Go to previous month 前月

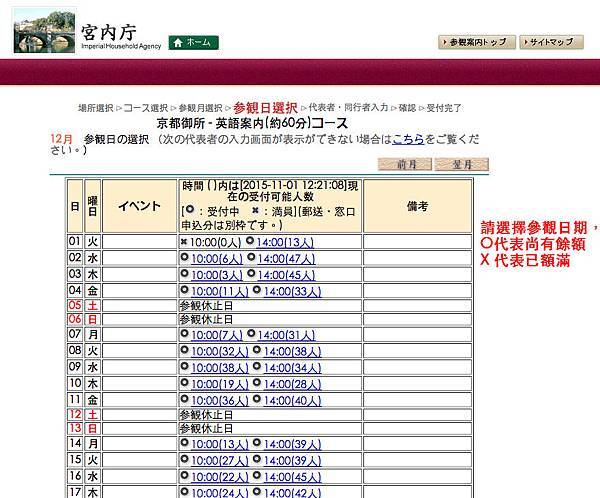[405, 165]
